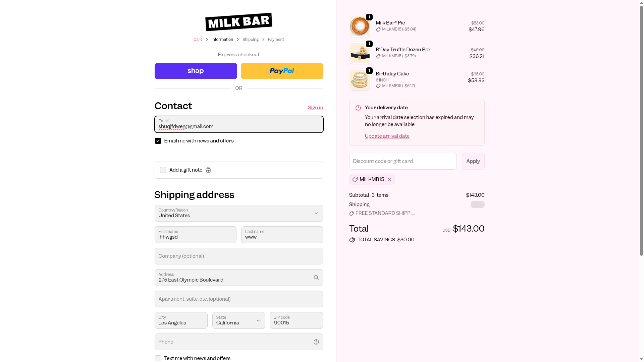Remove the MILKMB15 discount code
The image size is (644, 362).
[389, 180]
